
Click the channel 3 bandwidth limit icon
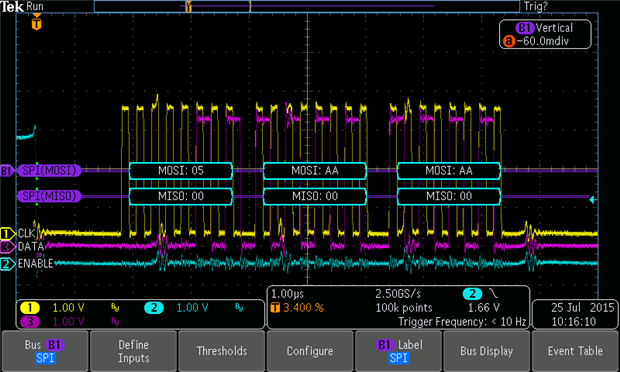pos(115,321)
